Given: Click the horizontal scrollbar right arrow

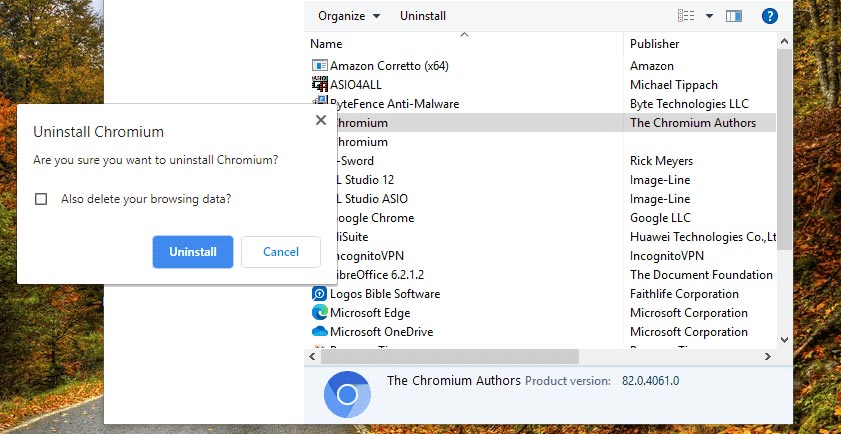Looking at the screenshot, I should click(768, 356).
